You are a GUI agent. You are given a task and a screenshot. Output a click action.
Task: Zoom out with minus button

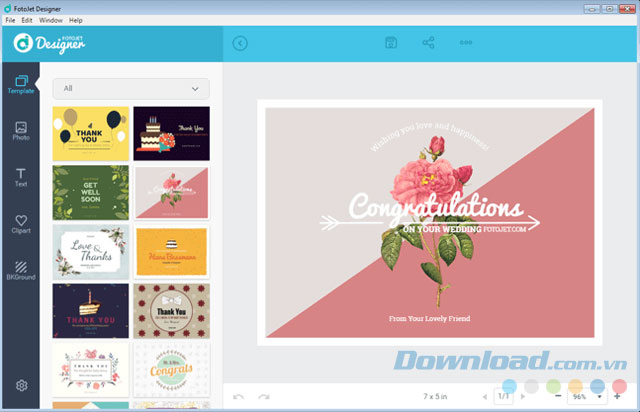click(558, 396)
